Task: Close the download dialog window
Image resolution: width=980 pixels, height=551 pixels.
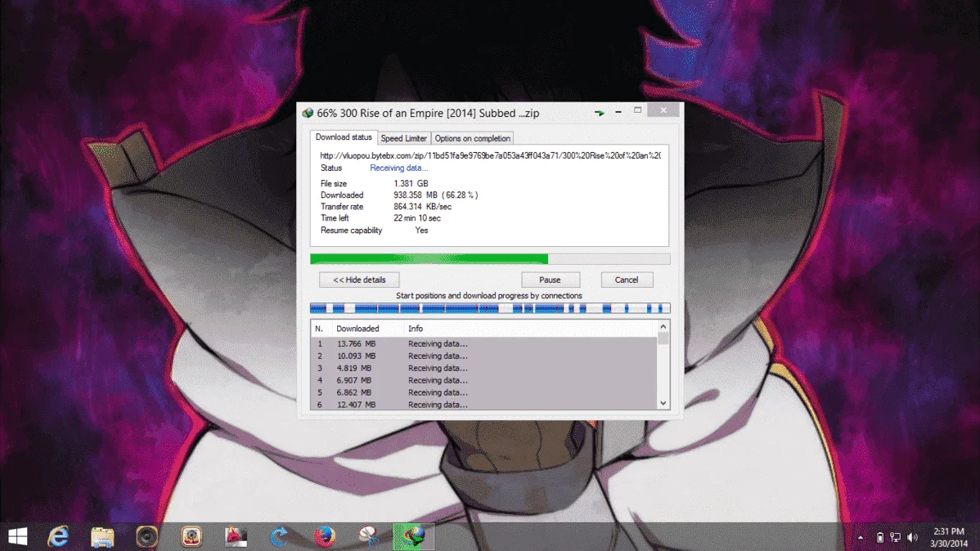Action: coord(663,110)
